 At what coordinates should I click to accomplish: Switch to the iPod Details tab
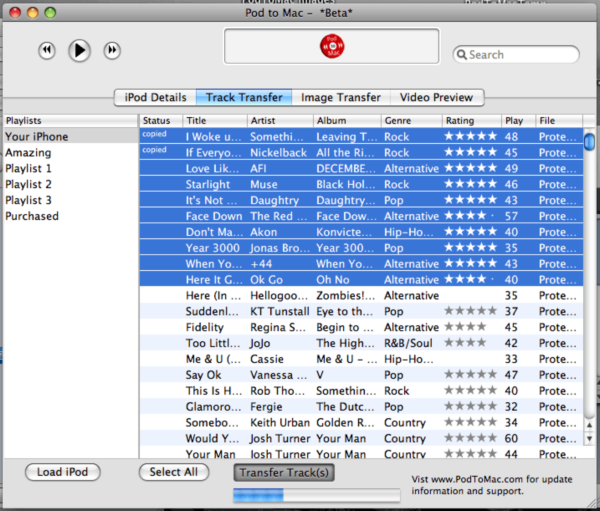pyautogui.click(x=155, y=97)
